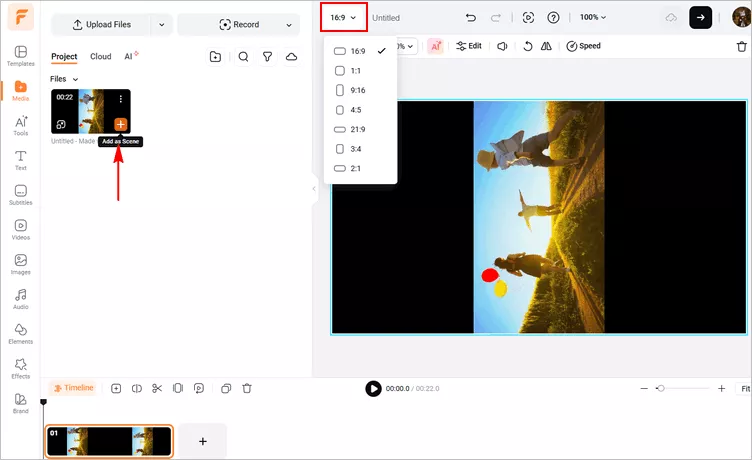
Task: Toggle the Timeline view button
Action: 73,388
